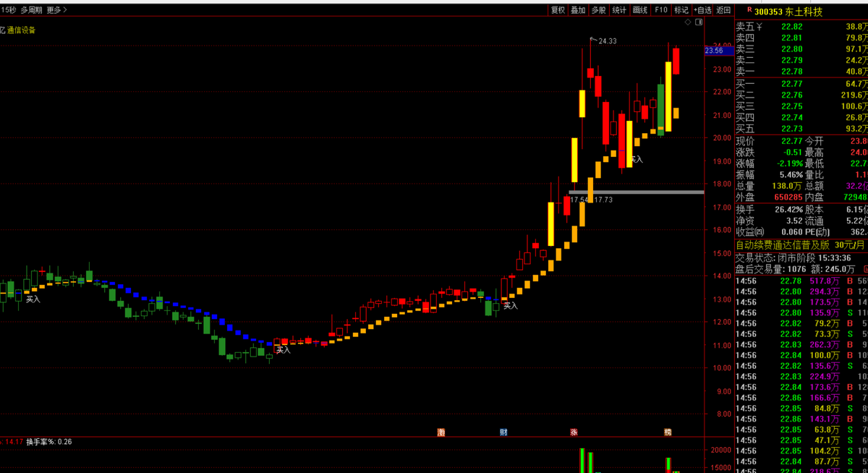Select the tick row with 166.6万
Screen dimensions: 868x473
pos(801,398)
